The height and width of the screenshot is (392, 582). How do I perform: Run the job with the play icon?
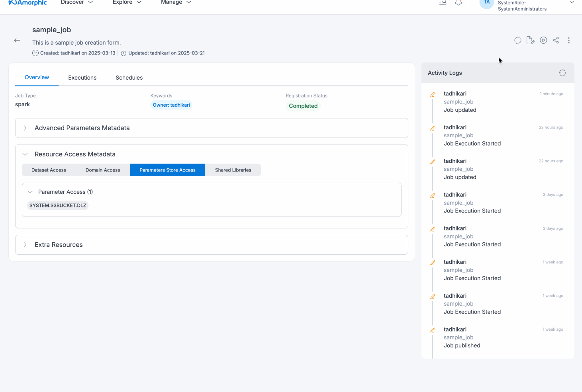tap(543, 40)
